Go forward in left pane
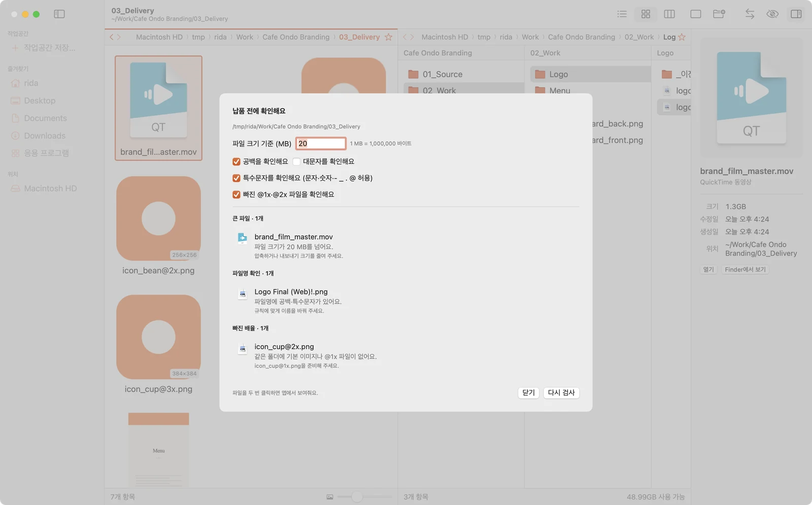 coord(119,37)
